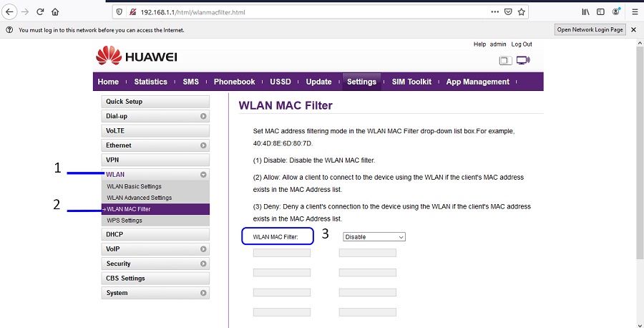
Task: Expand the Dial-up sidebar section arrow
Action: [203, 116]
